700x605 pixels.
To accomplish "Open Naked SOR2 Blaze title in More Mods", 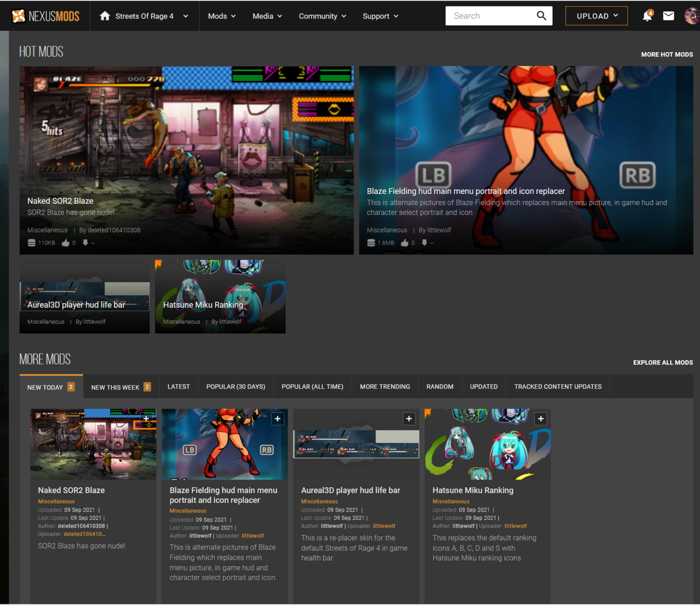I will point(71,490).
